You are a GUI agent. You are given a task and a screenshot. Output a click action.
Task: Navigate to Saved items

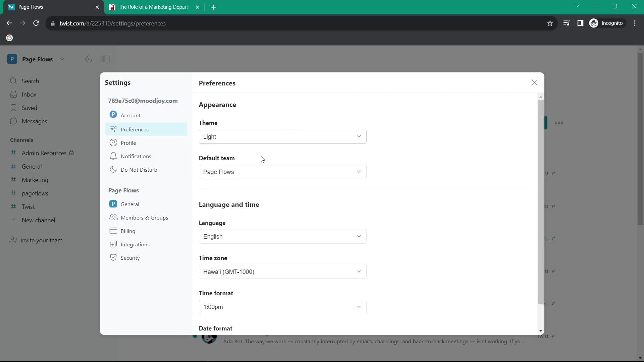[29, 107]
